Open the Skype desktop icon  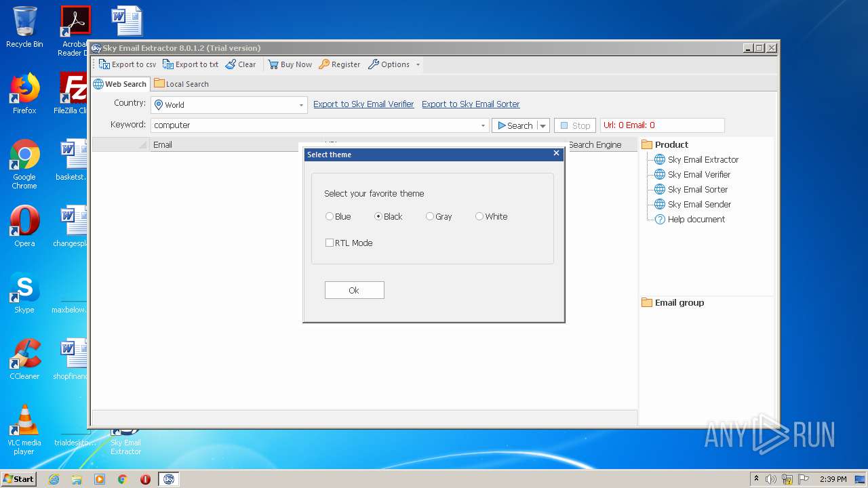coord(24,293)
